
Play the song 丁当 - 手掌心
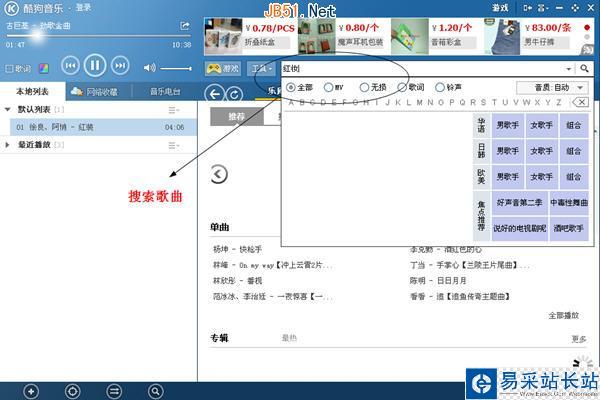click(469, 265)
